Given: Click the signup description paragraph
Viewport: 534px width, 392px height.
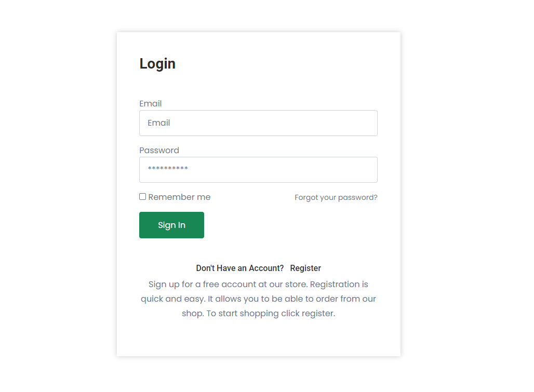Looking at the screenshot, I should point(258,299).
